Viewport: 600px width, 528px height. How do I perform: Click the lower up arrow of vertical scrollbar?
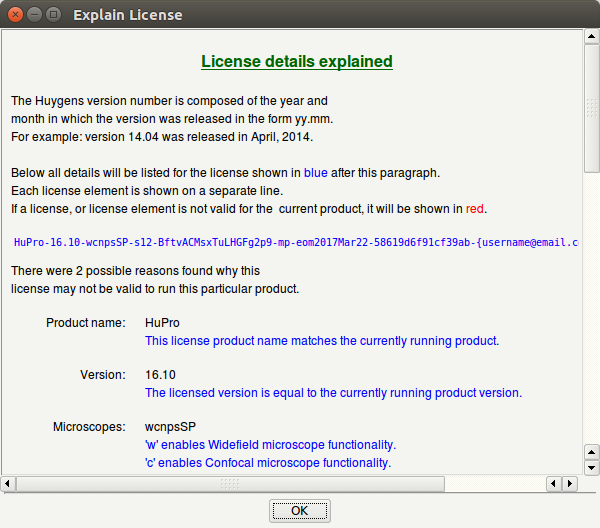tap(591, 453)
